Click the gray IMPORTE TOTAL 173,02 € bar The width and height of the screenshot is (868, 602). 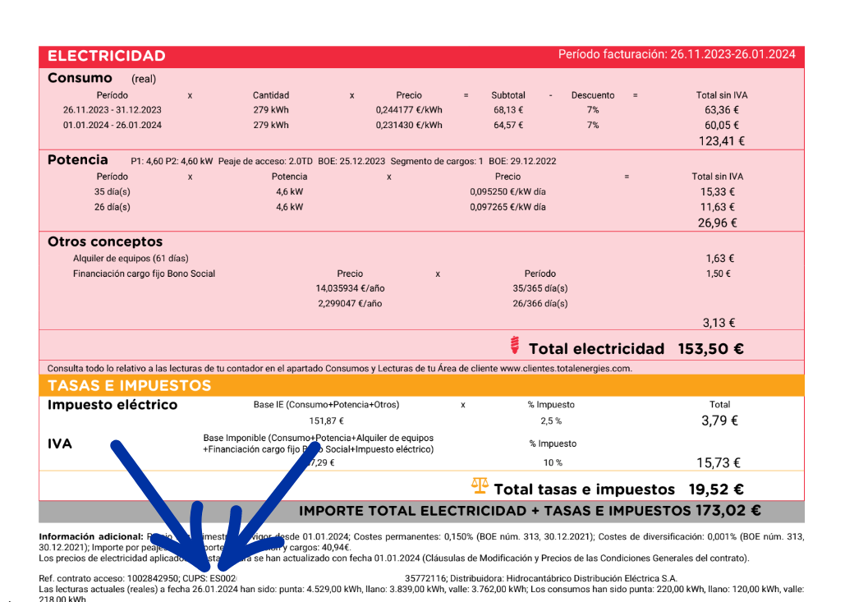point(421,511)
